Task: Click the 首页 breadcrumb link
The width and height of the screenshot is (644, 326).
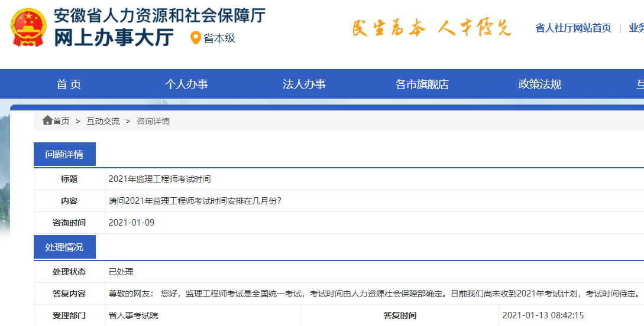Action: (x=61, y=121)
